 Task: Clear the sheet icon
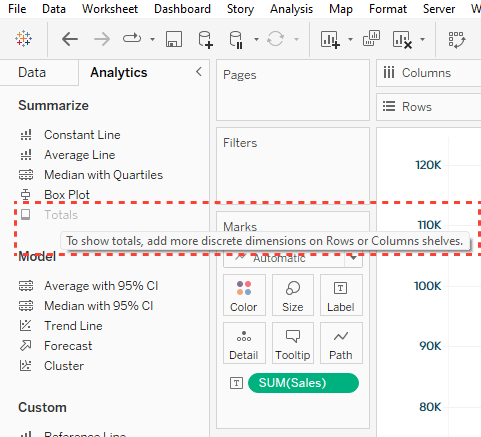tap(402, 40)
